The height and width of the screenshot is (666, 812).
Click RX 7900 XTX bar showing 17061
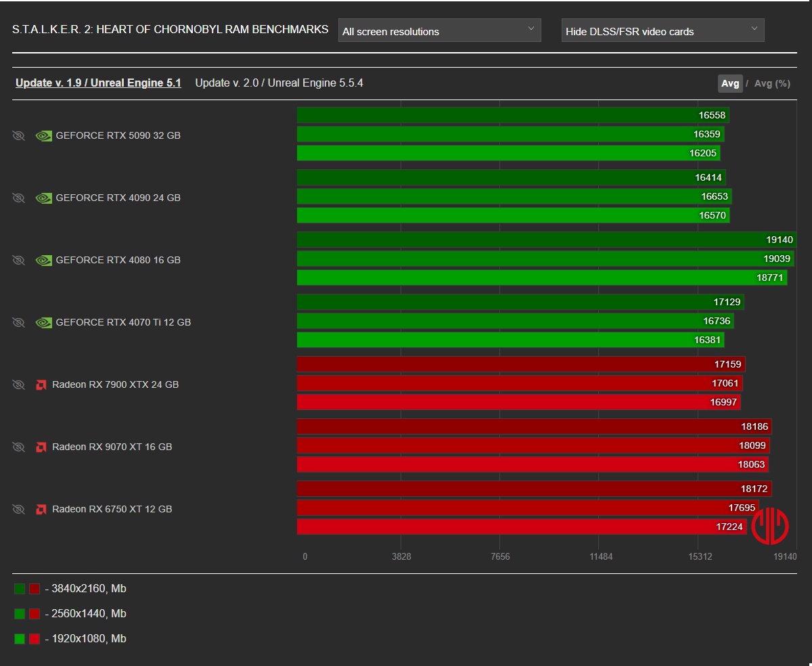(520, 383)
